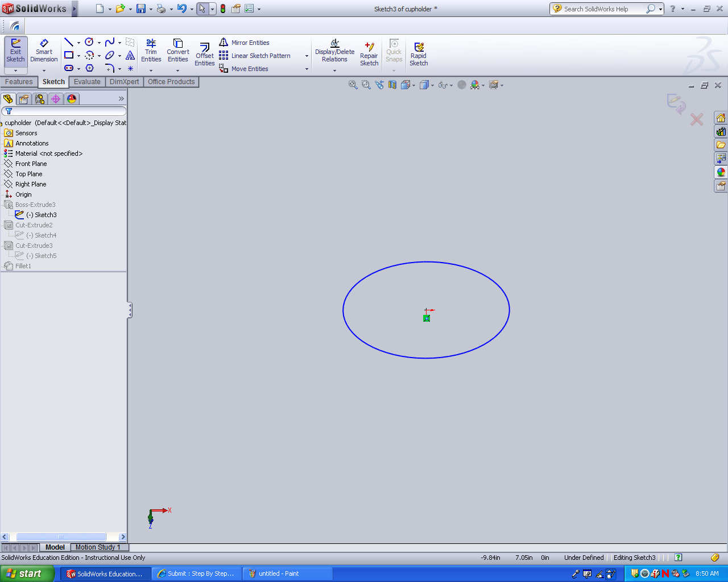Activate the Rapid Sketch tool

(x=419, y=55)
